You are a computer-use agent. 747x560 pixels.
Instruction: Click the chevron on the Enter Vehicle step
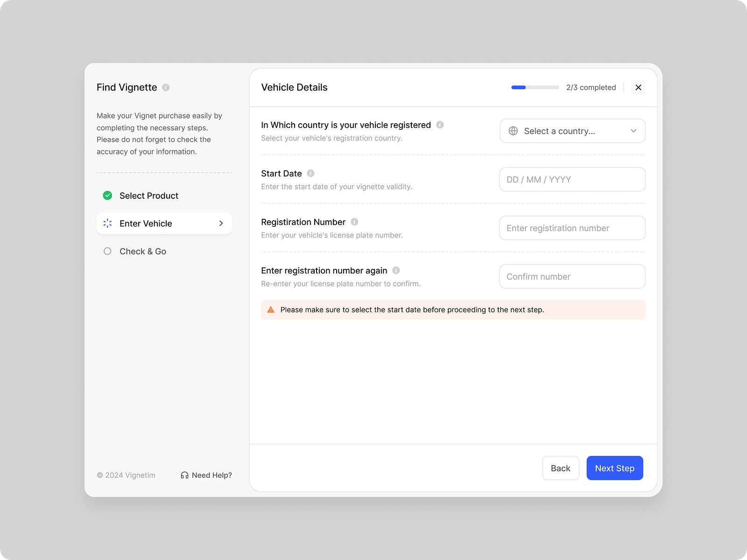[221, 223]
